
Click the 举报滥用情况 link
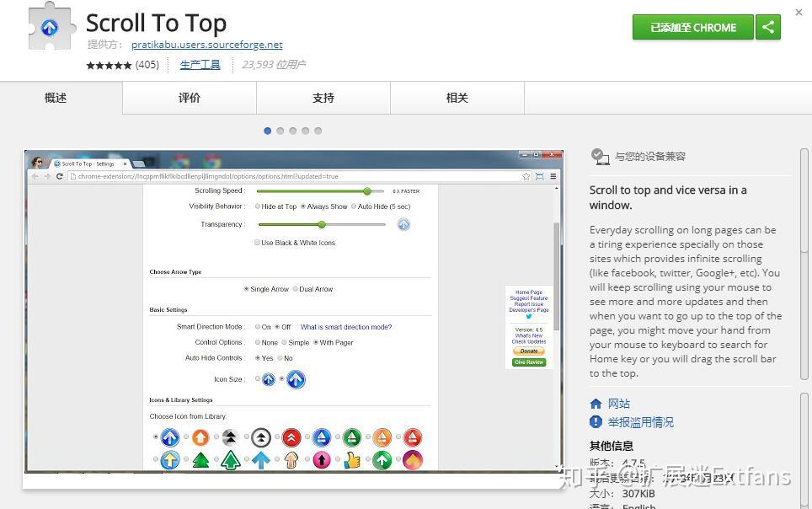point(641,422)
